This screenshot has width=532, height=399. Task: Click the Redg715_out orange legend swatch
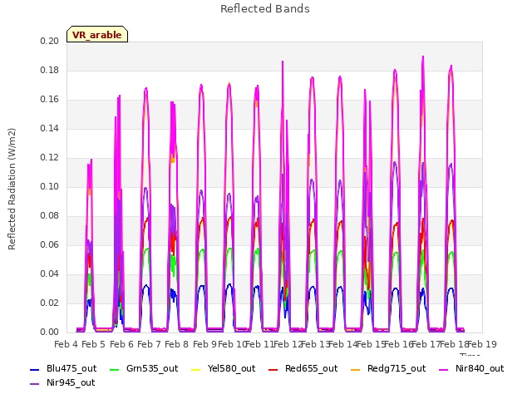point(355,369)
